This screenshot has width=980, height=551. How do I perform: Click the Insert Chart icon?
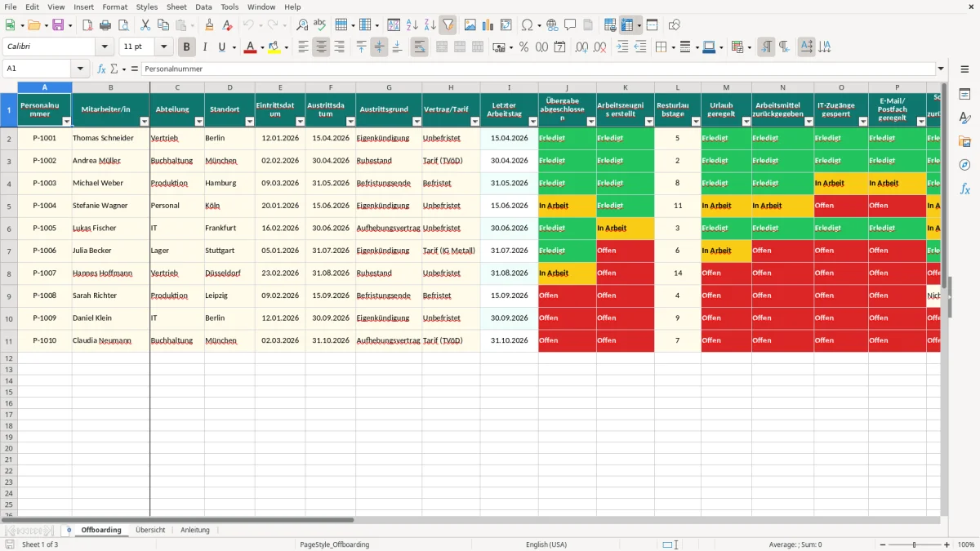click(x=488, y=25)
